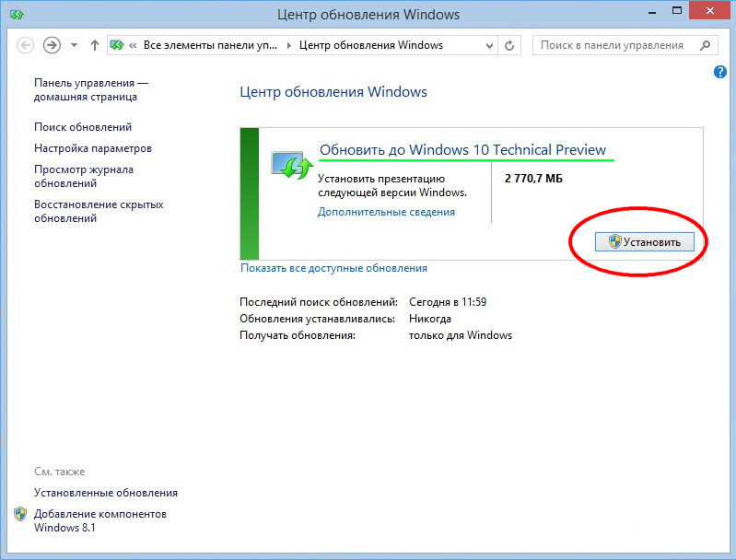Click the Сегодня в 11:59 value
This screenshot has width=736, height=560.
(448, 302)
